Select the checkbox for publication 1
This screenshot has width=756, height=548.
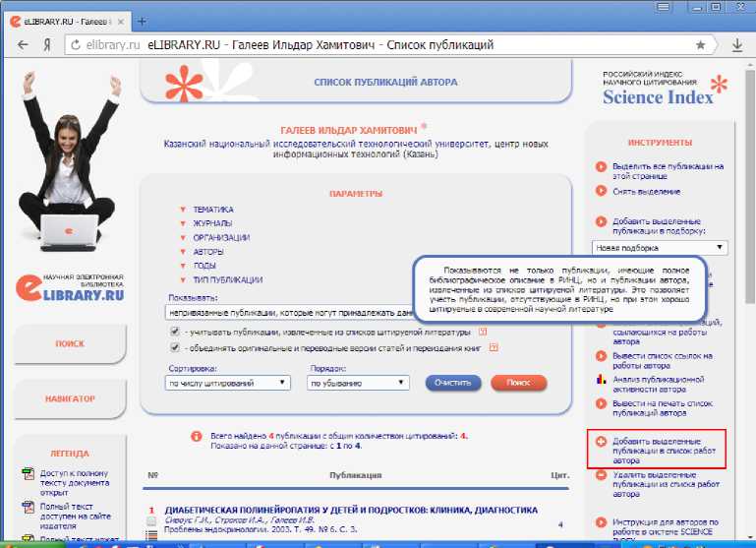click(151, 521)
